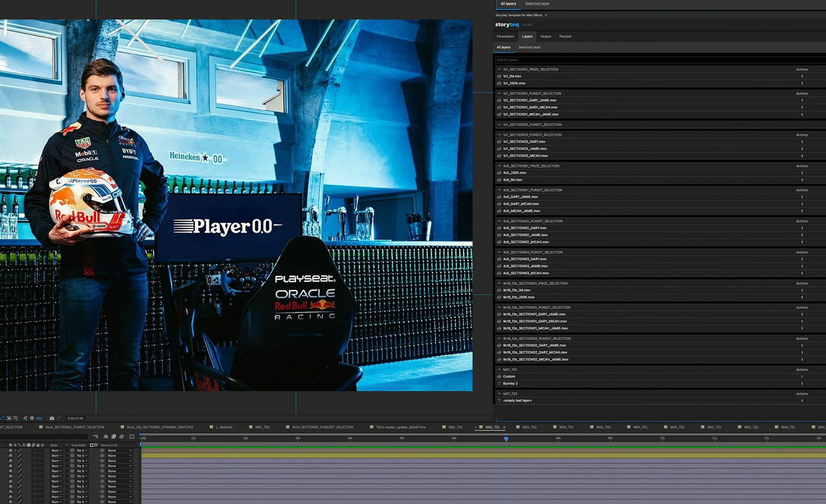Open first layer's Parent & Link dropdown
The height and width of the screenshot is (504, 826).
click(119, 450)
